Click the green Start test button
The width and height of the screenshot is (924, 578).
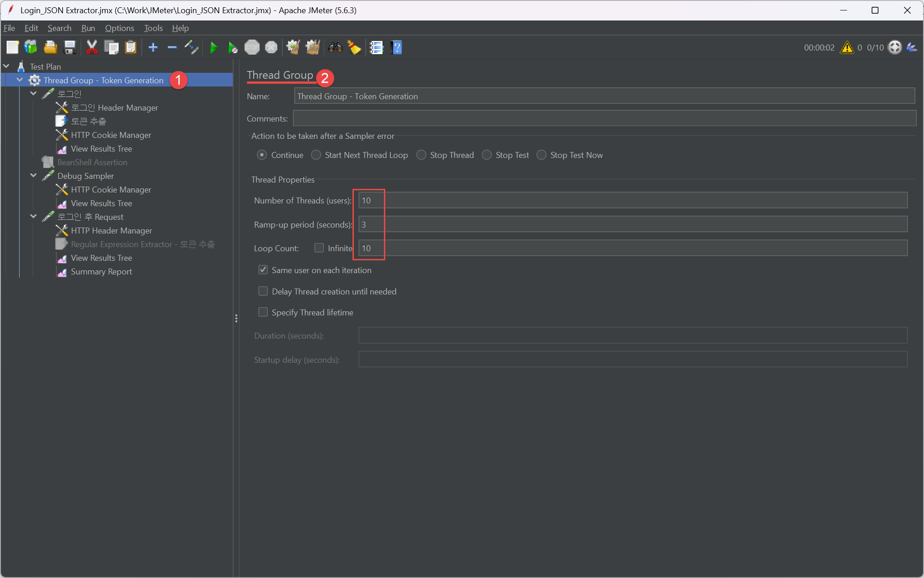click(x=213, y=47)
